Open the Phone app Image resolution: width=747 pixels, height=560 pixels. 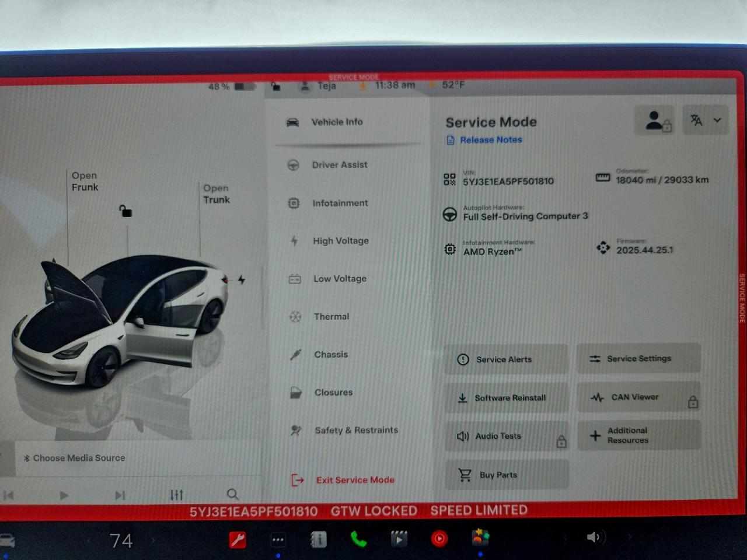[x=358, y=539]
